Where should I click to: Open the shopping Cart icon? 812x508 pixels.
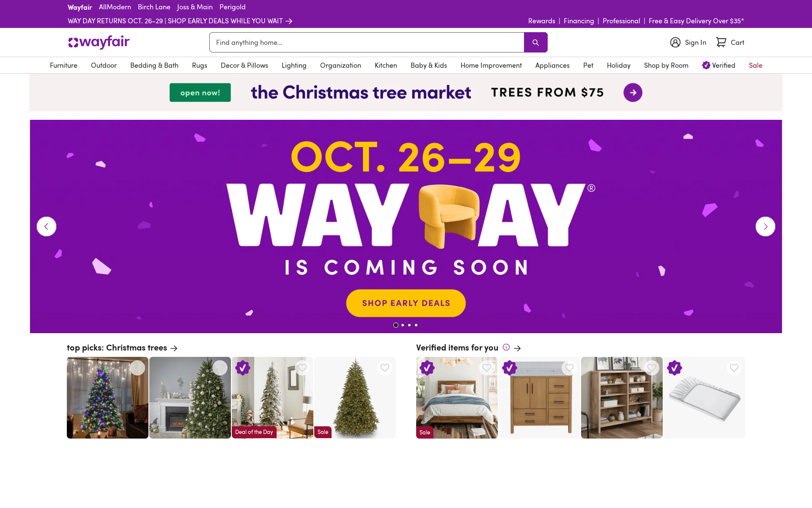[721, 42]
